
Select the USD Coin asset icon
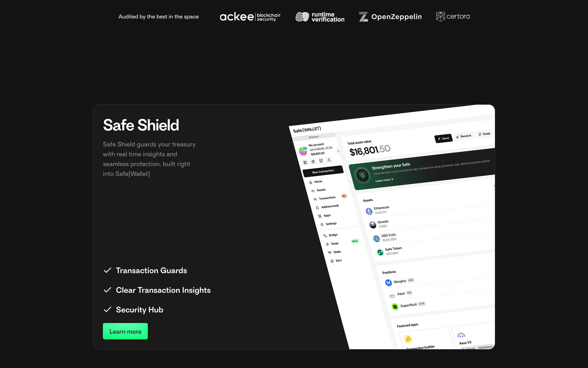coord(376,239)
